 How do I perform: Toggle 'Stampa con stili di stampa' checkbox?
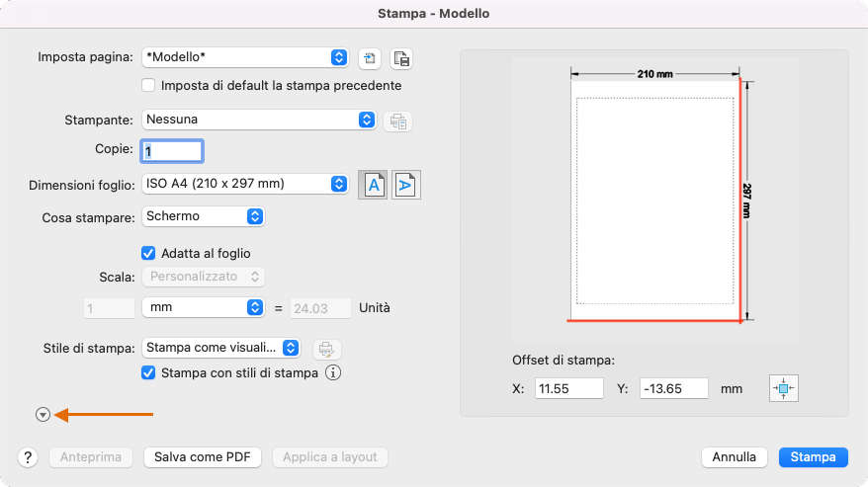click(x=149, y=373)
